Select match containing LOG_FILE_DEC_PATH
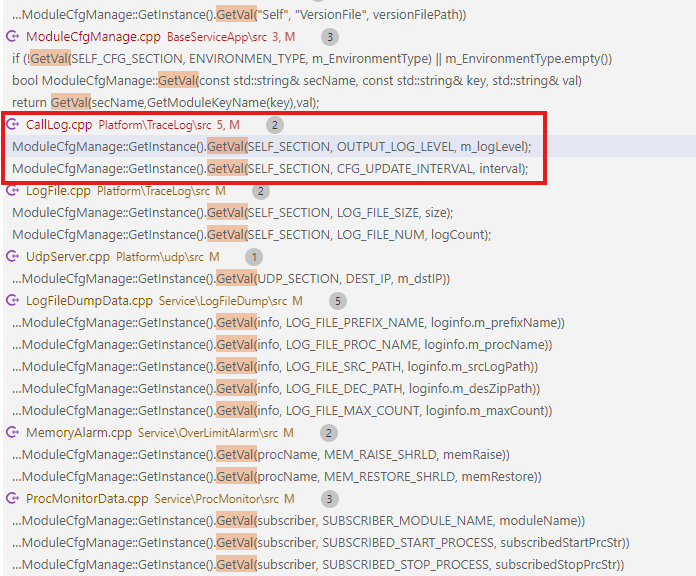Viewport: 696px width, 576px height. [x=276, y=388]
